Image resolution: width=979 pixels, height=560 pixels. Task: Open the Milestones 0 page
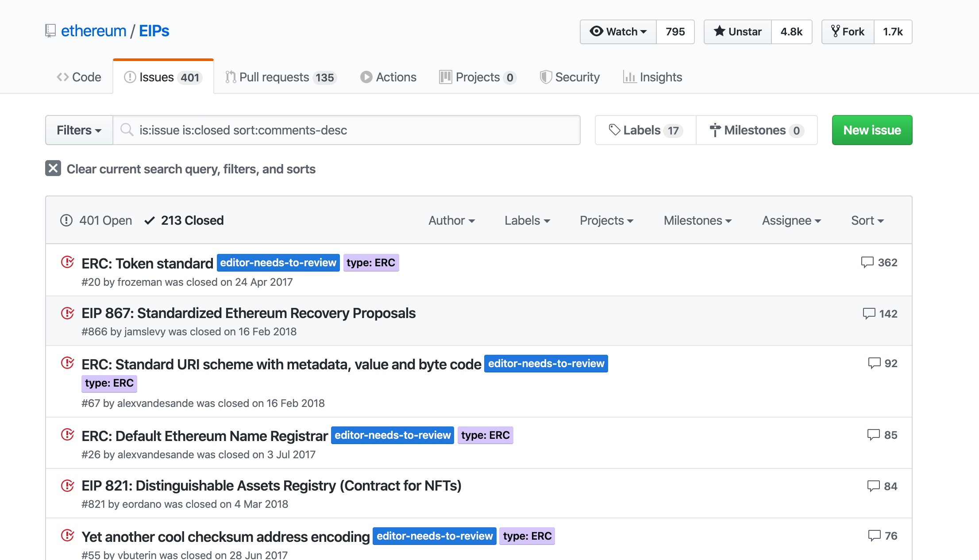pos(757,130)
